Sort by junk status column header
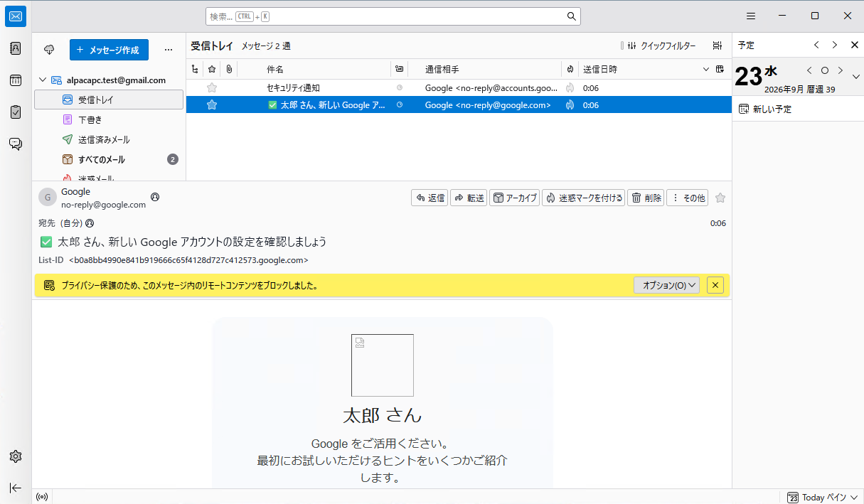The image size is (864, 504). [x=570, y=69]
